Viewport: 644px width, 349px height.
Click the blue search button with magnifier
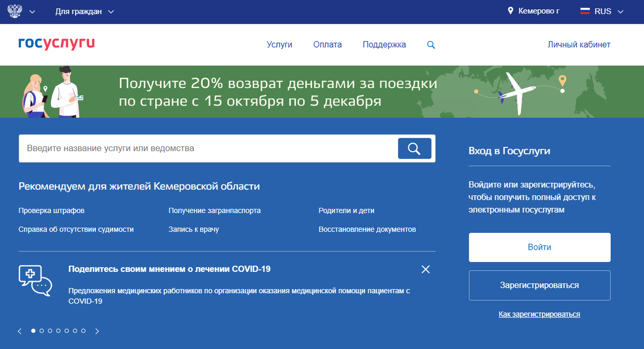414,148
